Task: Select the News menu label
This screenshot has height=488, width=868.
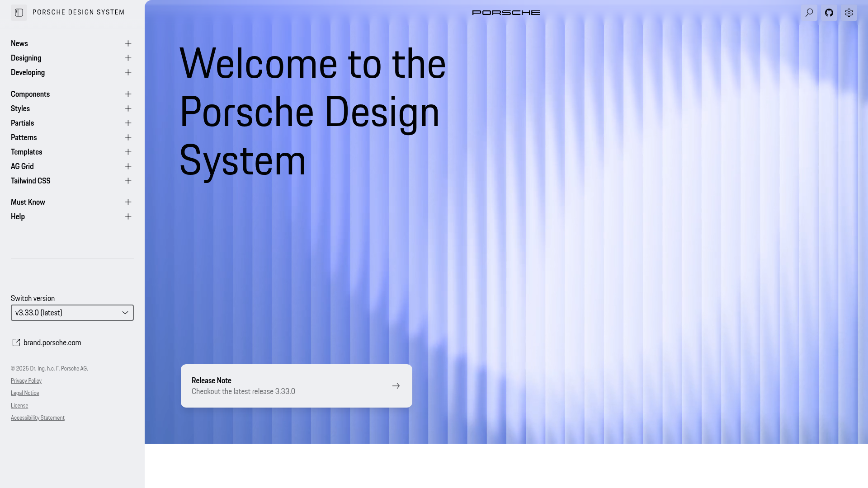Action: click(x=19, y=43)
